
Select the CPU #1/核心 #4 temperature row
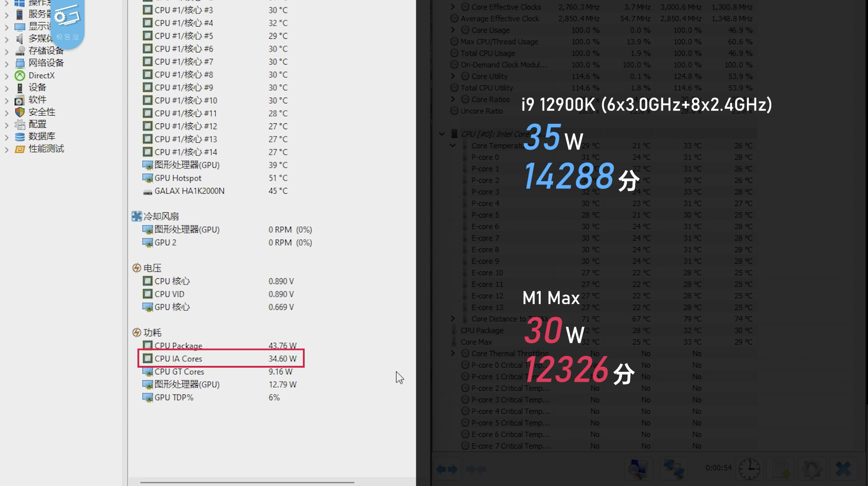coord(215,23)
